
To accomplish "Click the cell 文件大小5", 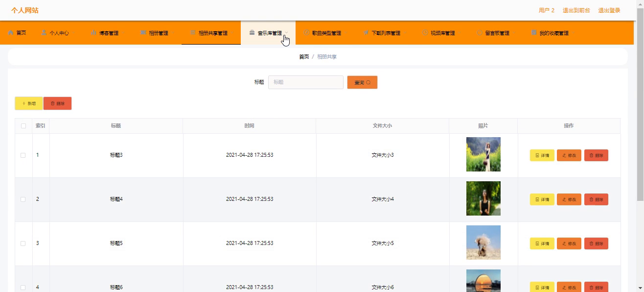I will point(383,243).
